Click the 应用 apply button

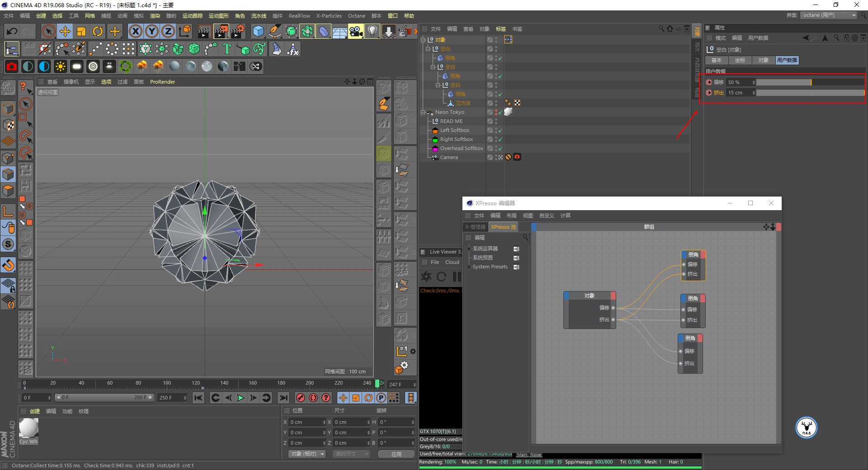(396, 454)
